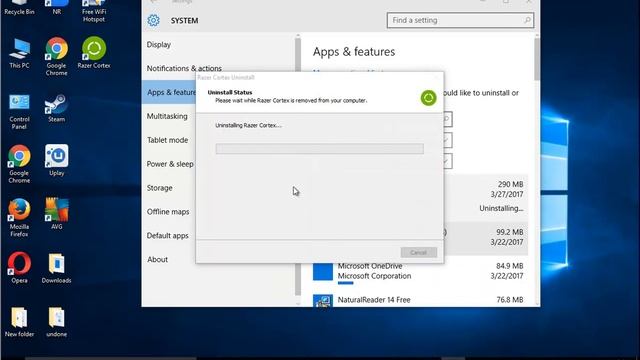The height and width of the screenshot is (360, 640).
Task: Open the Opera browser shortcut
Action: pos(19,267)
